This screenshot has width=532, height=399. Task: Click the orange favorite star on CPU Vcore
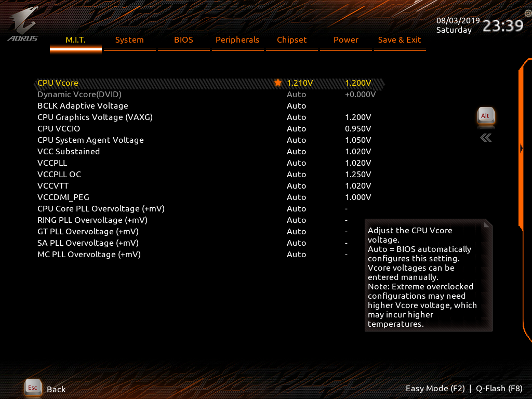278,83
